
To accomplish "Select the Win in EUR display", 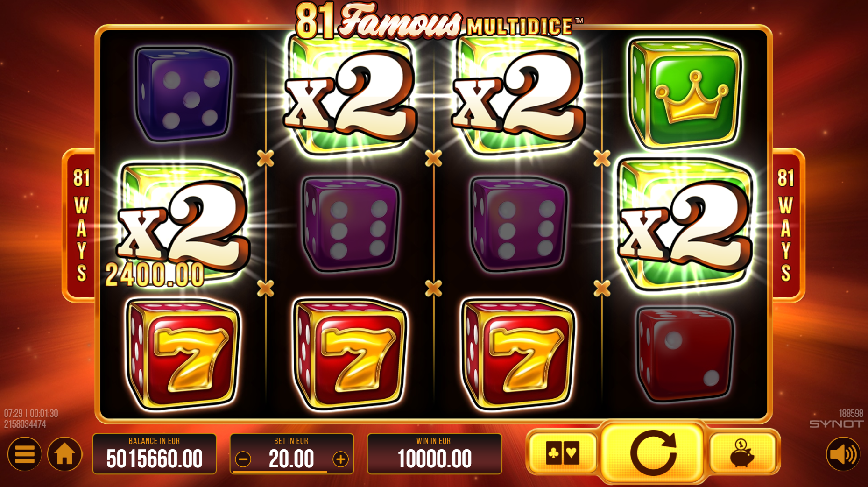I will pos(434,454).
